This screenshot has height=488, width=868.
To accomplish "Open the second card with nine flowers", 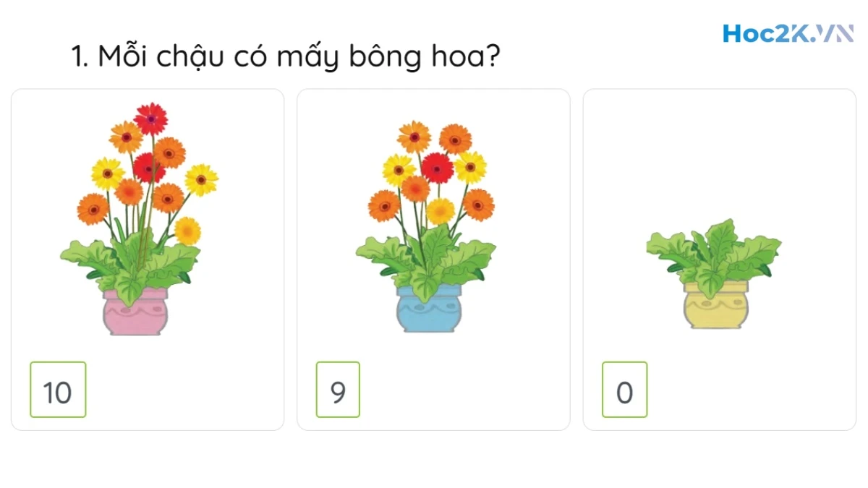I will coord(433,260).
